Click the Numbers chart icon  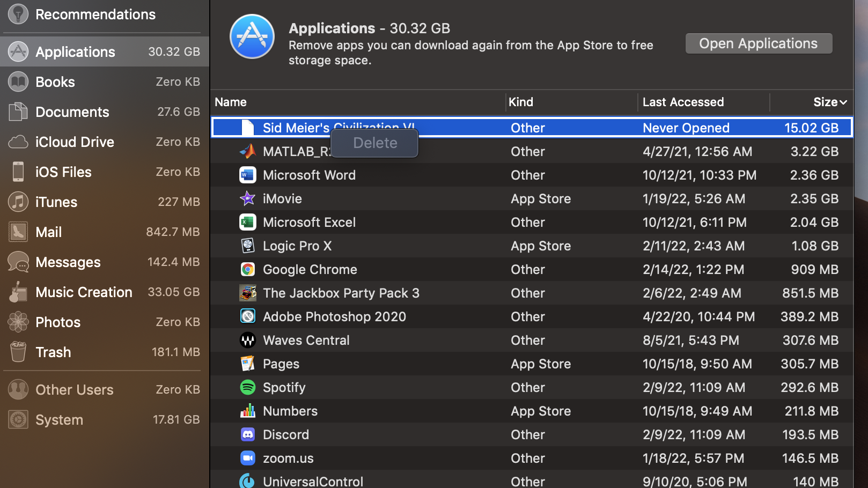tap(247, 411)
